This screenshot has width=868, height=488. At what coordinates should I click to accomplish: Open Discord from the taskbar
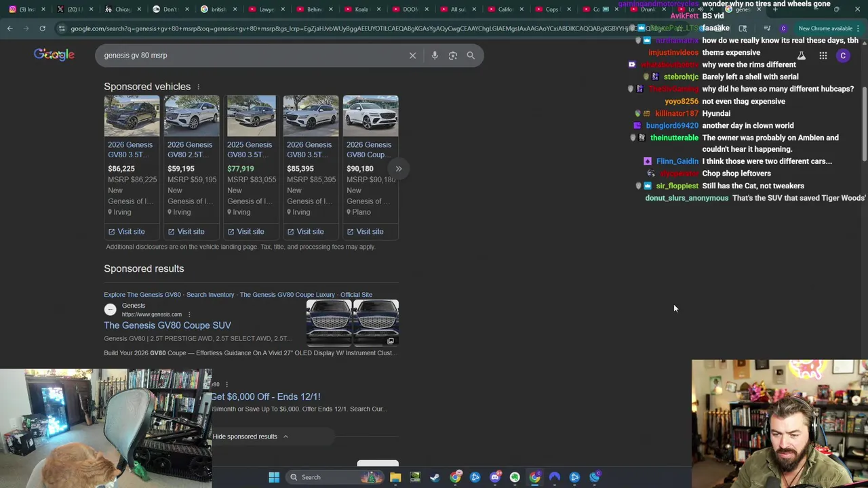pos(495,477)
